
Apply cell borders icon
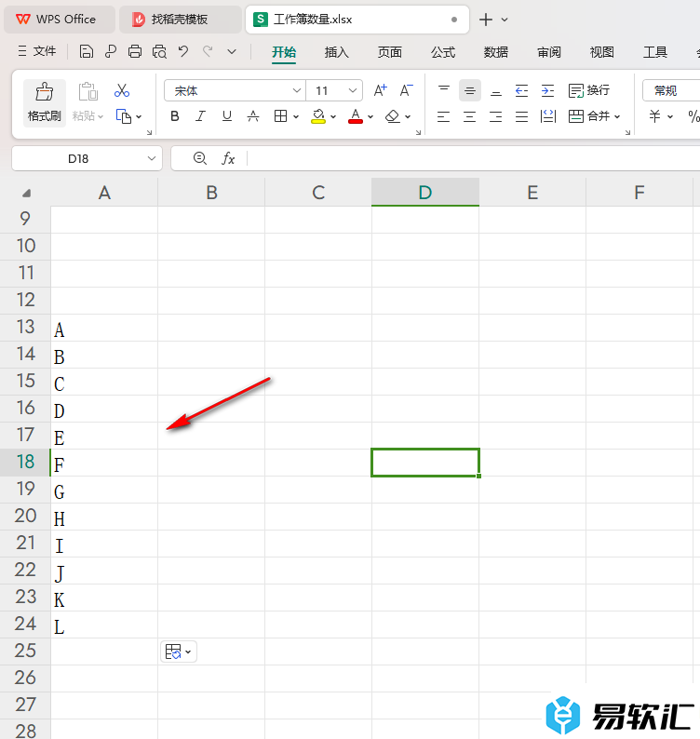tap(280, 116)
